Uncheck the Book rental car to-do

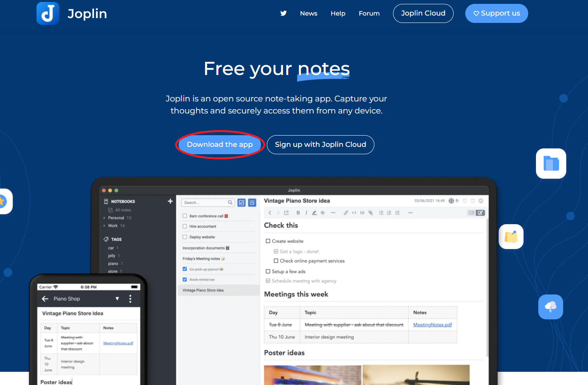click(x=185, y=280)
